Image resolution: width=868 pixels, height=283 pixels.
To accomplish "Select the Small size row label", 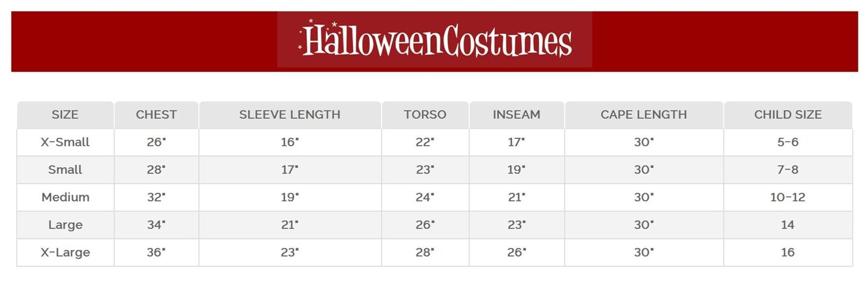I will click(x=65, y=170).
